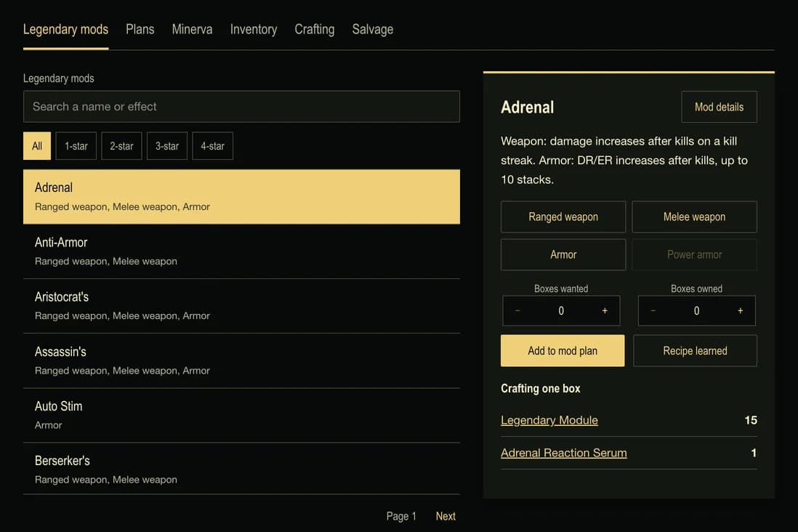The width and height of the screenshot is (798, 532).
Task: Filter mods by 2-star
Action: tap(121, 146)
